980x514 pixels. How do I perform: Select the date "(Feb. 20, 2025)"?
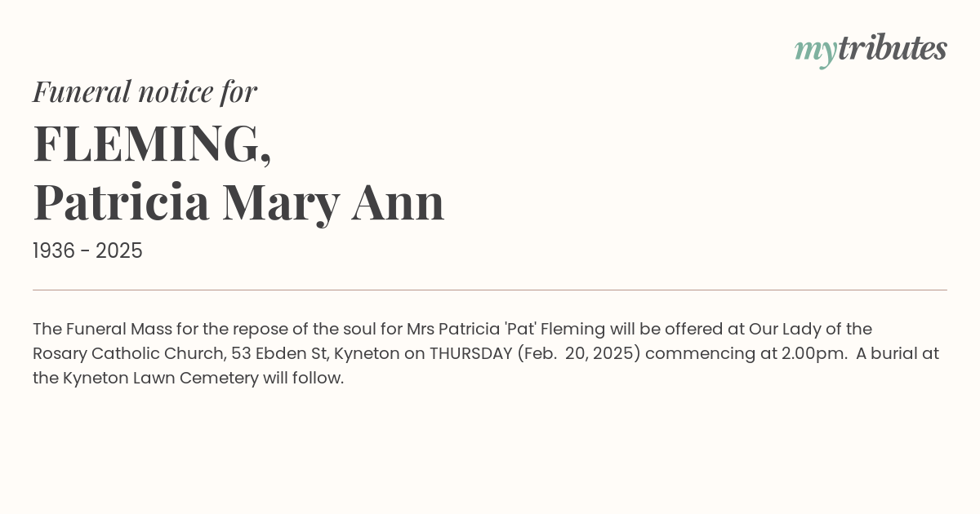578,353
